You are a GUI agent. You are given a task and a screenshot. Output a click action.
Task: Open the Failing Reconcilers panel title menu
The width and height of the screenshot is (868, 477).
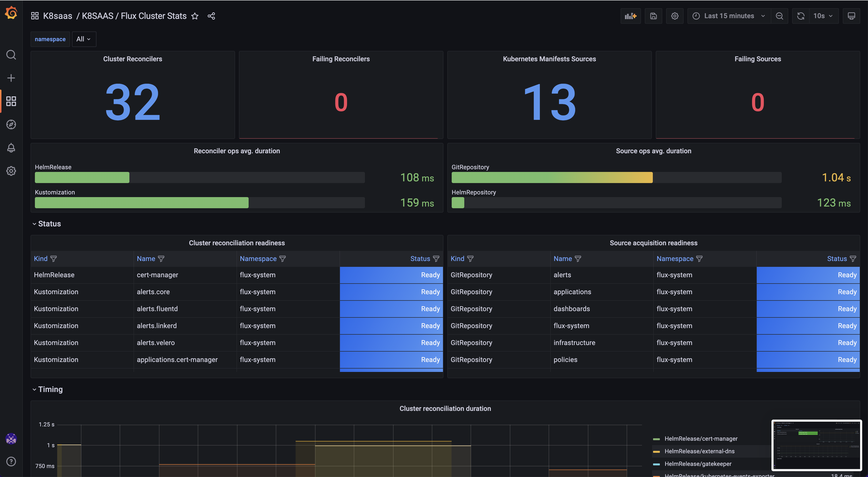click(x=341, y=59)
